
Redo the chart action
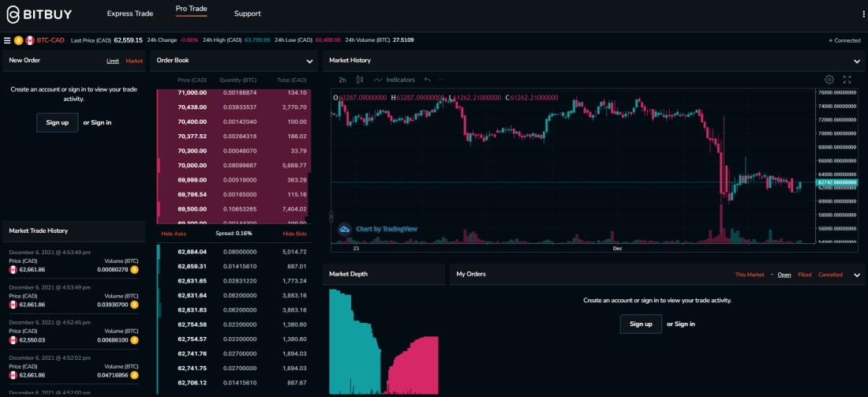[440, 80]
